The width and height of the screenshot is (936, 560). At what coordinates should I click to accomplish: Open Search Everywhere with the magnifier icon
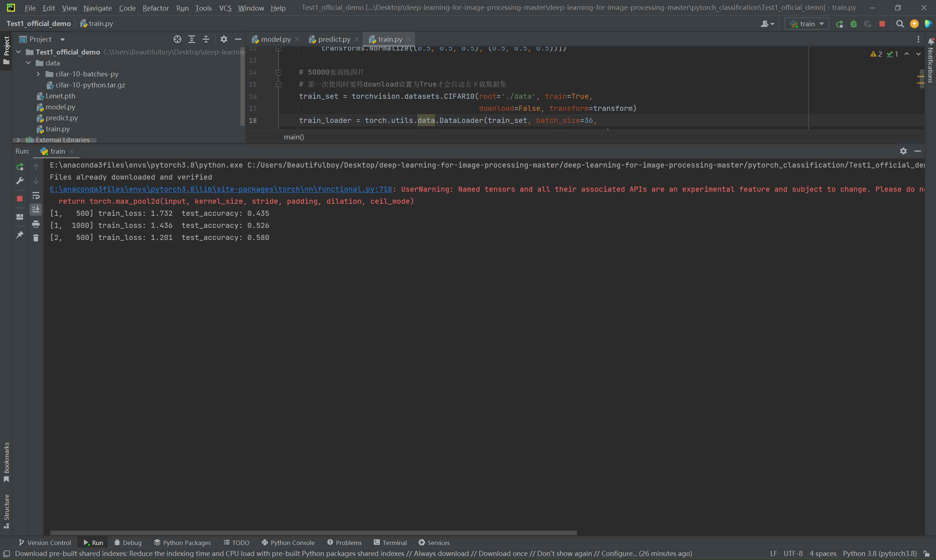900,23
